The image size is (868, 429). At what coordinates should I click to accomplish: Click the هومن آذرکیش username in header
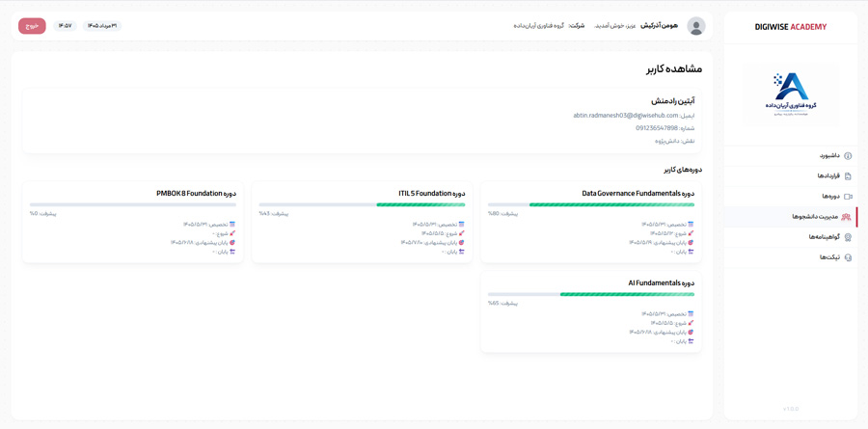(x=660, y=26)
